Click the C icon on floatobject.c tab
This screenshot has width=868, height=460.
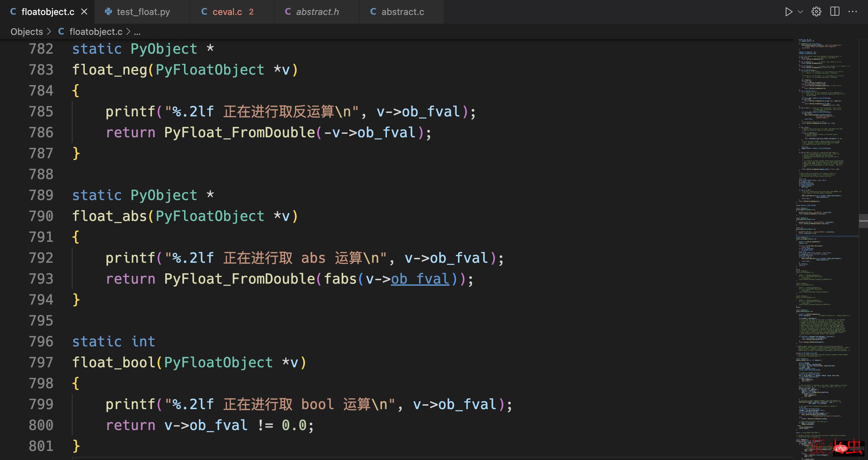tap(13, 11)
